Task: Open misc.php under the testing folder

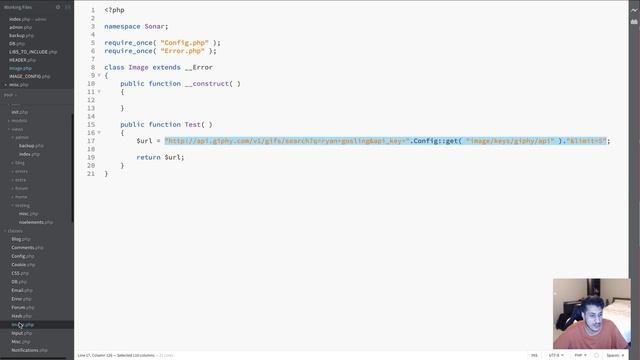Action: point(28,214)
